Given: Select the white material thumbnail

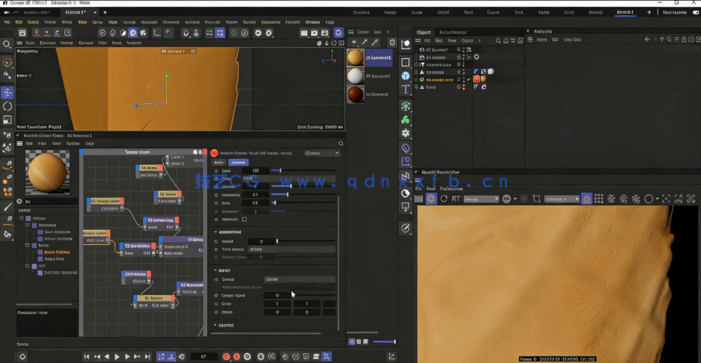Looking at the screenshot, I should 355,76.
